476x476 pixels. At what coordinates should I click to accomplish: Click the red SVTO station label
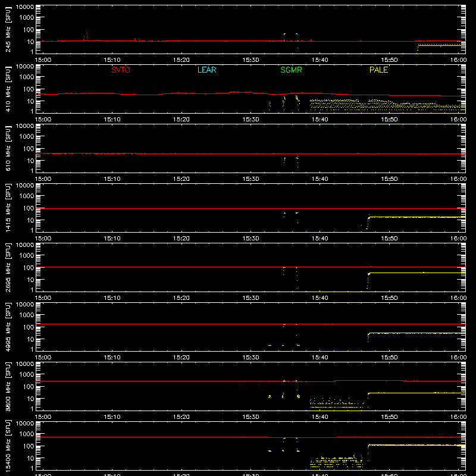(x=121, y=70)
